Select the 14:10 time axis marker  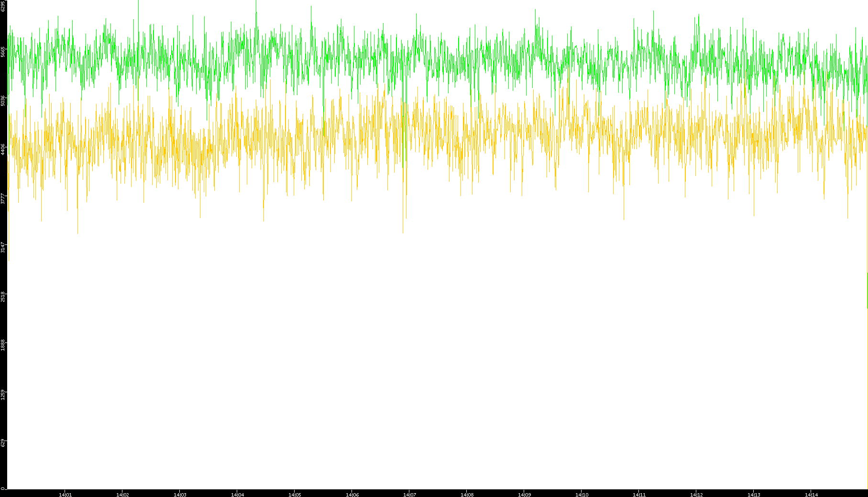(x=582, y=495)
